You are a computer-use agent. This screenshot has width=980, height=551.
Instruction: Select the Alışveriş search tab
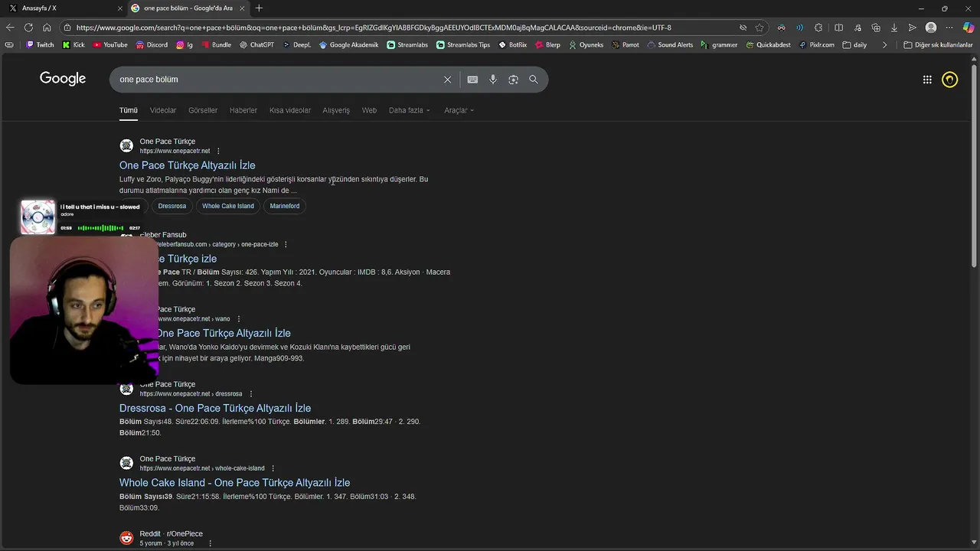tap(336, 110)
